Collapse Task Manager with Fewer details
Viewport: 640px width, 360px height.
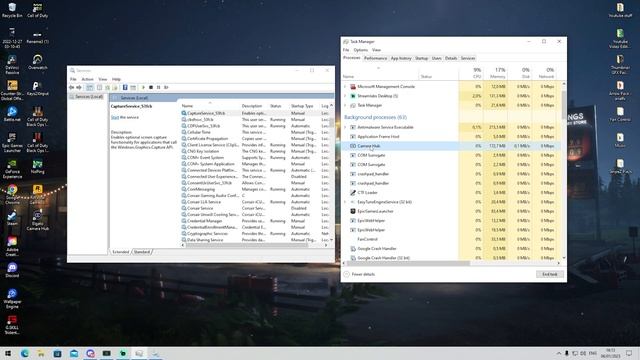tap(359, 274)
